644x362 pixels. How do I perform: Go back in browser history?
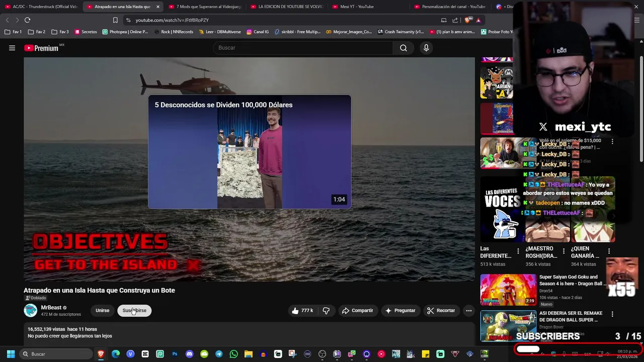coord(7,20)
